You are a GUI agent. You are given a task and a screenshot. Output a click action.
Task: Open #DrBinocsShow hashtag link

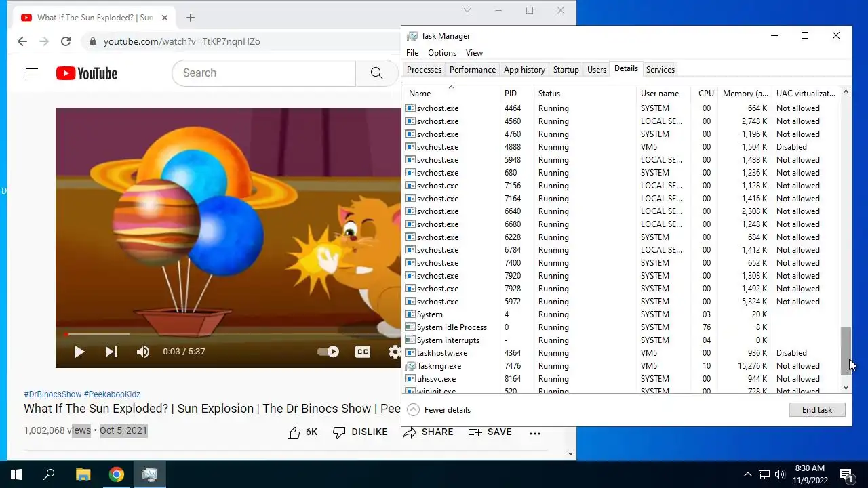(52, 394)
